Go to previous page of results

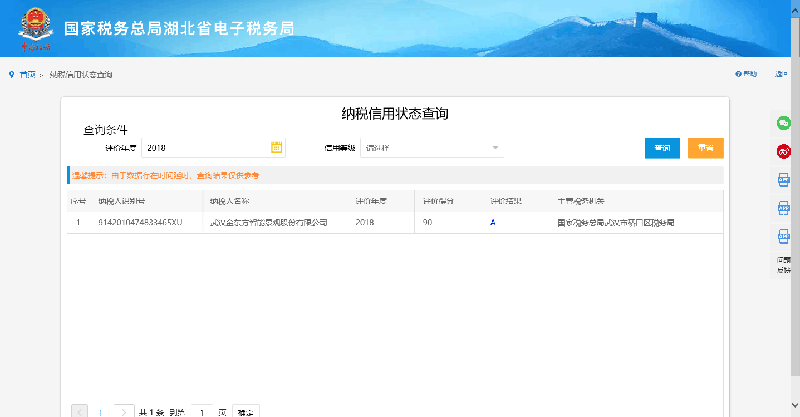click(x=80, y=411)
